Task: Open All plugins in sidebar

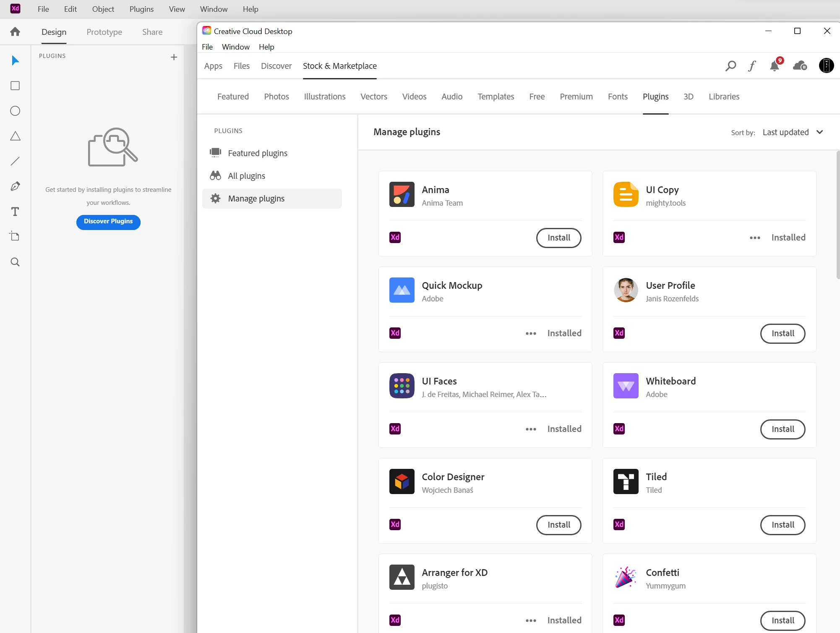Action: click(246, 176)
